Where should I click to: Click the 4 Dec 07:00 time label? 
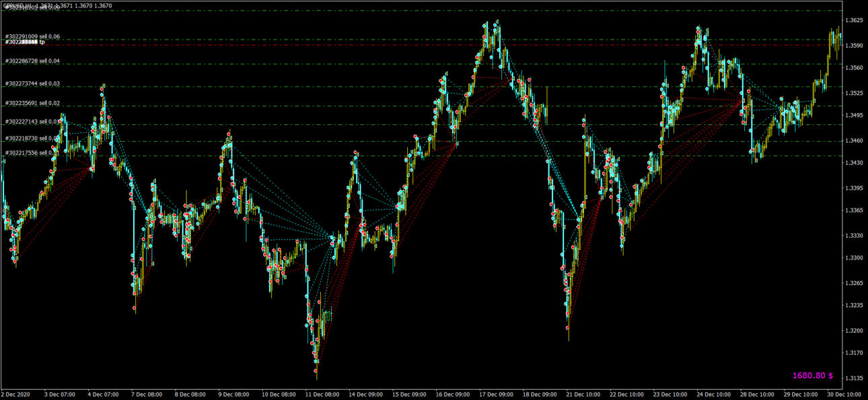[x=103, y=395]
